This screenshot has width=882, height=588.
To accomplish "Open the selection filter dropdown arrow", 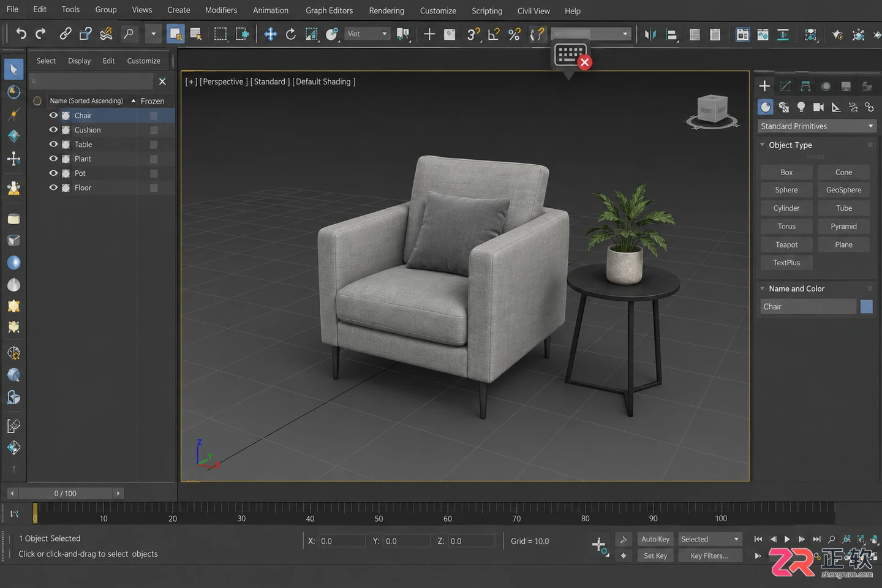I will coord(153,34).
